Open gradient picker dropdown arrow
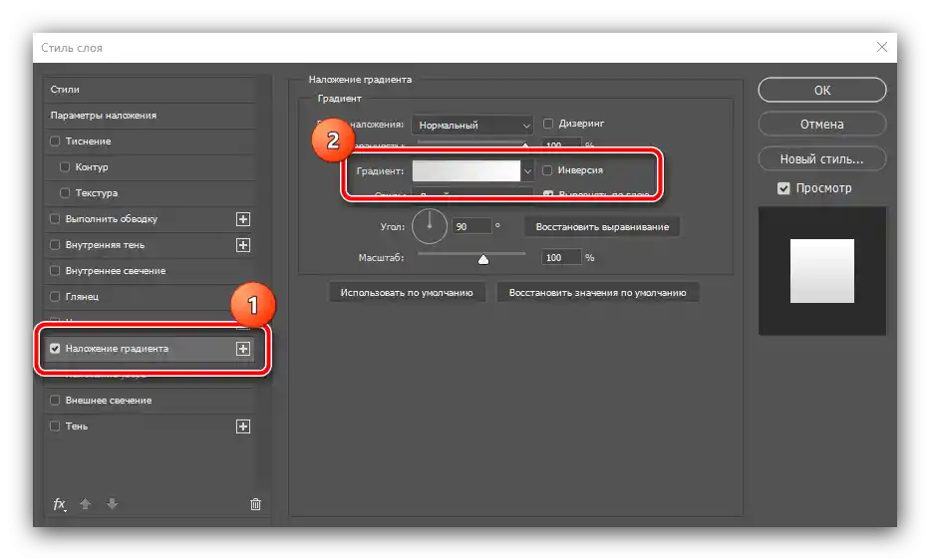This screenshot has height=560, width=930. click(527, 171)
